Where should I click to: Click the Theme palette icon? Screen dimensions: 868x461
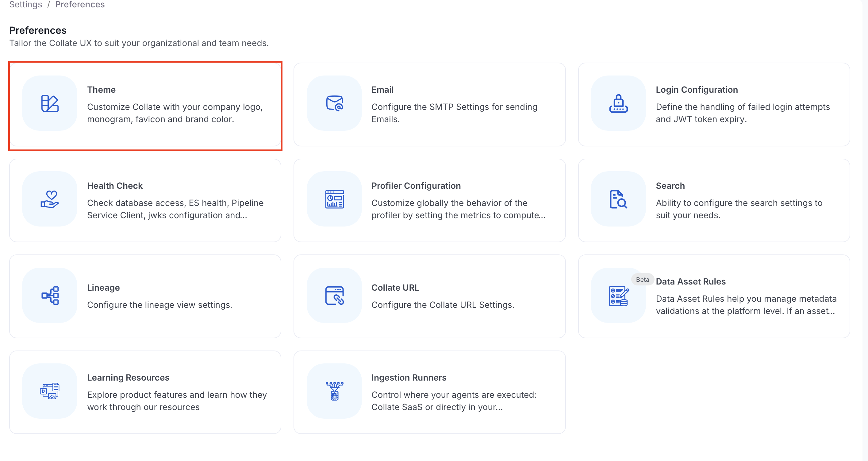pyautogui.click(x=50, y=103)
